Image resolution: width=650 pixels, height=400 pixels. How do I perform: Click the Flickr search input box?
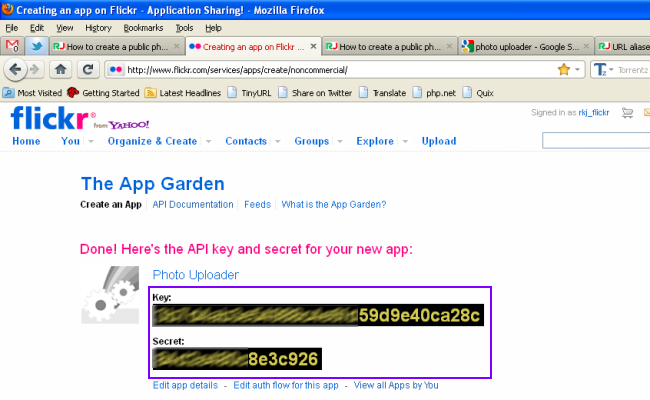pos(596,141)
